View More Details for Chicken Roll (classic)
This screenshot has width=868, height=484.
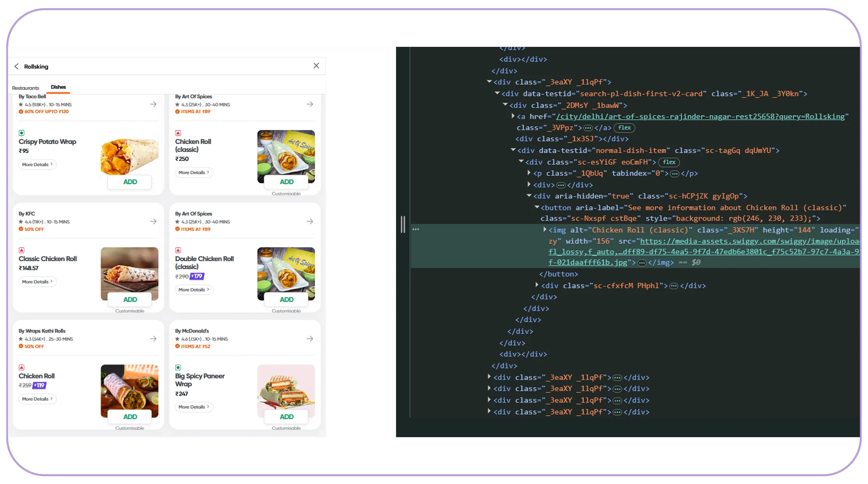click(x=194, y=172)
